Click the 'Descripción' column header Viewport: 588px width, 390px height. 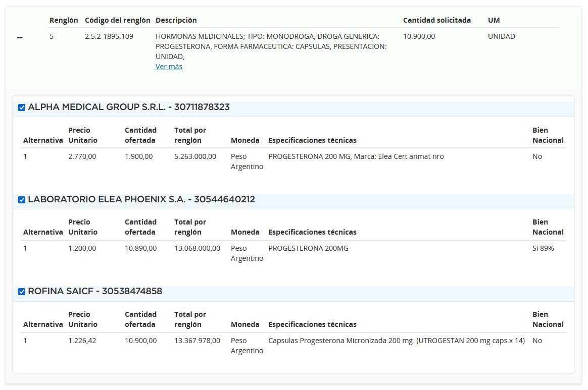(x=176, y=20)
